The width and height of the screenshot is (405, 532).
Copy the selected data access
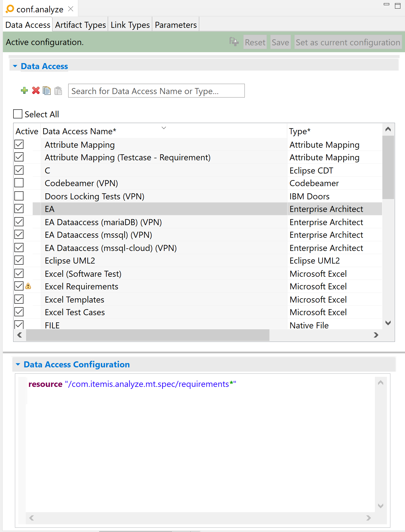47,91
